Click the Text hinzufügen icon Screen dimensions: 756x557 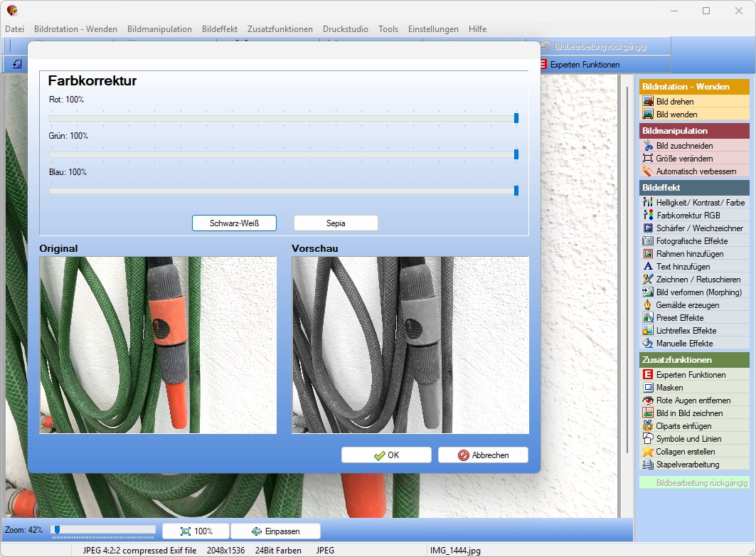[x=648, y=267]
